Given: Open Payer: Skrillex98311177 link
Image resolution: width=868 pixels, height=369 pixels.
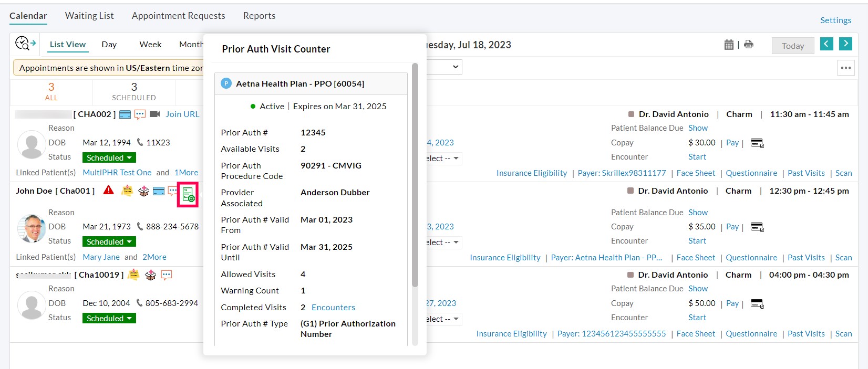Looking at the screenshot, I should pos(622,173).
